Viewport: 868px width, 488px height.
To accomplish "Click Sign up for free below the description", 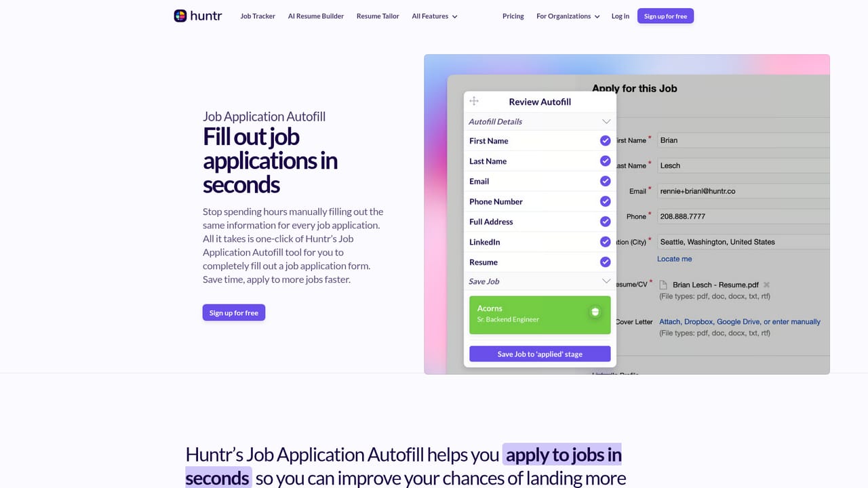I will (x=234, y=312).
